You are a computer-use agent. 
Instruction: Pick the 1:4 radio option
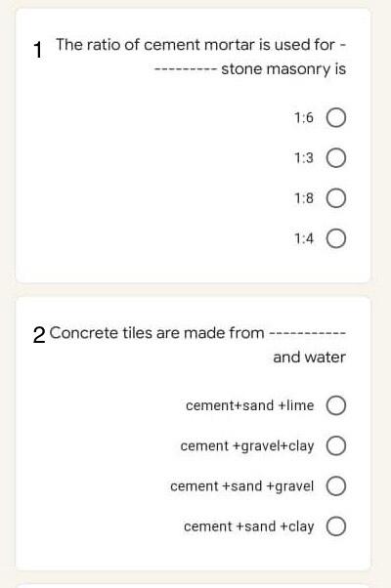click(x=336, y=239)
